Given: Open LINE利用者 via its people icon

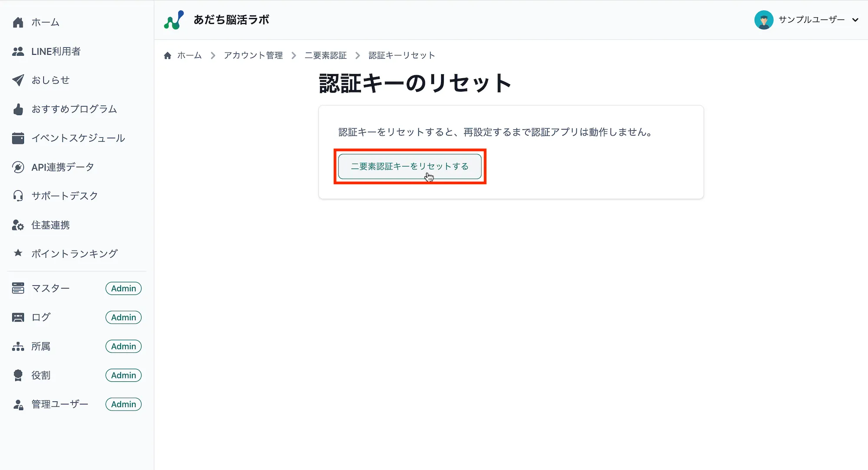Looking at the screenshot, I should click(x=18, y=51).
